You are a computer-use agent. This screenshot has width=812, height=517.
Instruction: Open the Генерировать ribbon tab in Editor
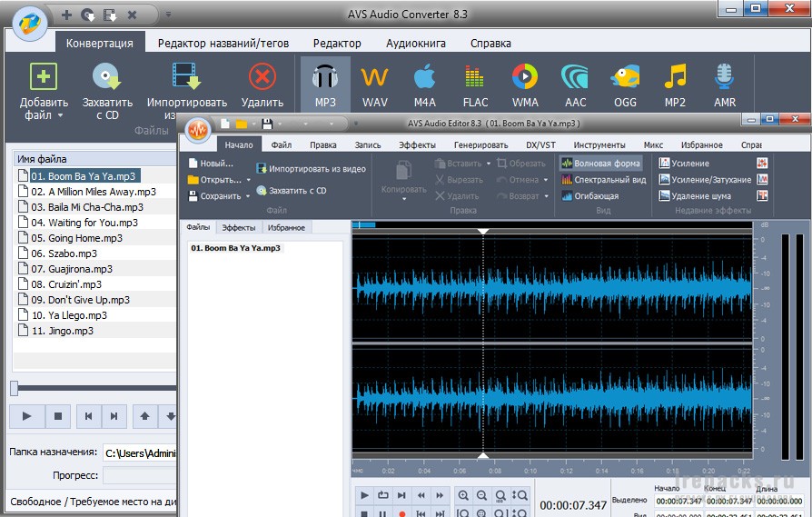[x=481, y=145]
